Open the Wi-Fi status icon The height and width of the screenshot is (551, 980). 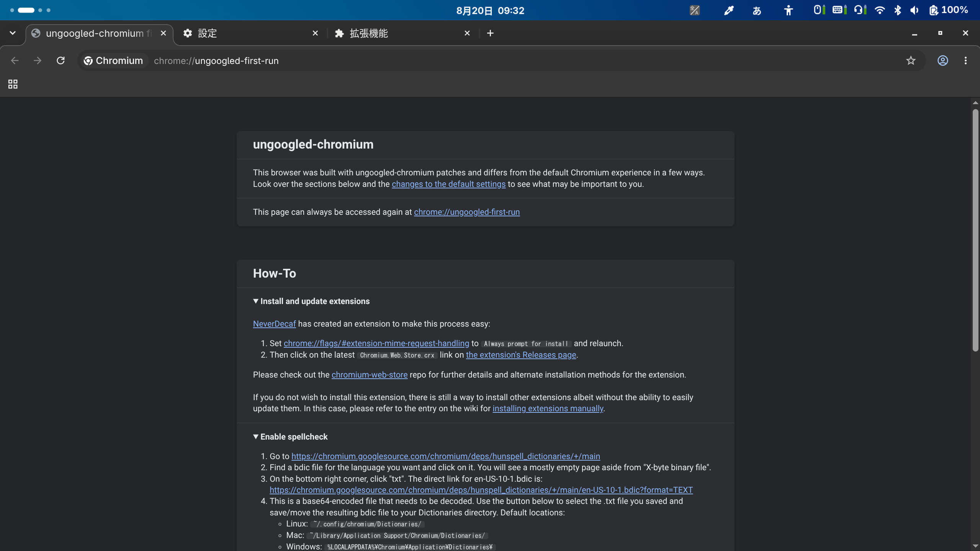tap(880, 10)
